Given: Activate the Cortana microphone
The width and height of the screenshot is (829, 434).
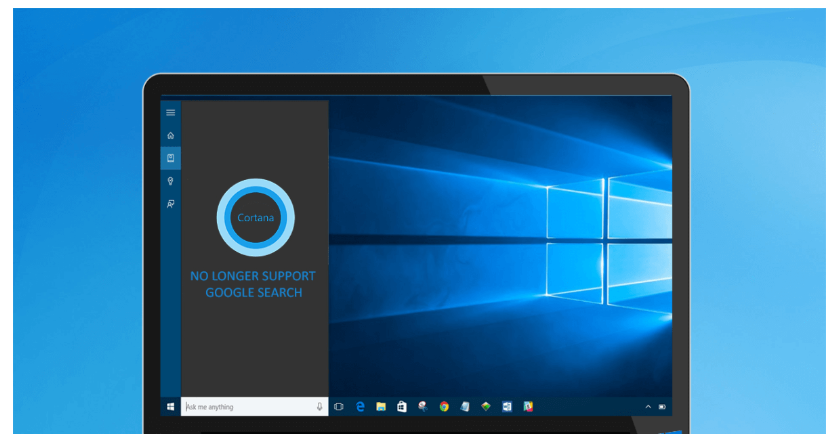Looking at the screenshot, I should (319, 407).
